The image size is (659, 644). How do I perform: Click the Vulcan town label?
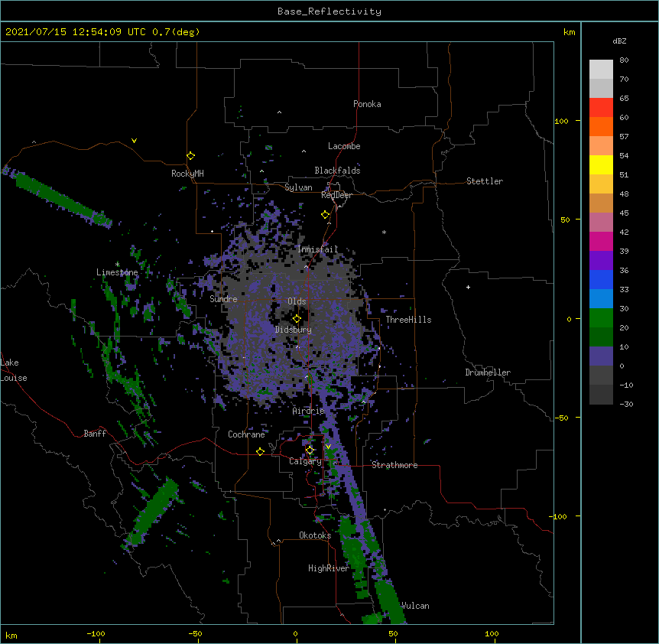(415, 606)
